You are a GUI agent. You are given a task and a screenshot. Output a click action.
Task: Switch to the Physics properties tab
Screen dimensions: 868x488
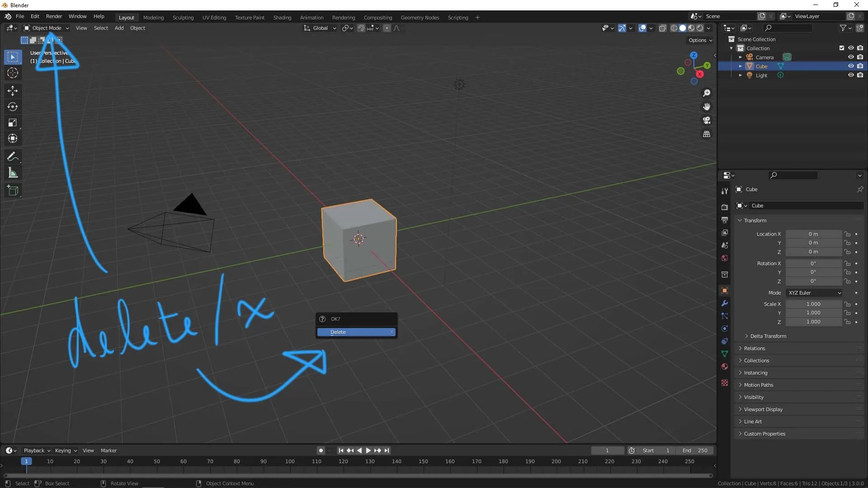(725, 328)
